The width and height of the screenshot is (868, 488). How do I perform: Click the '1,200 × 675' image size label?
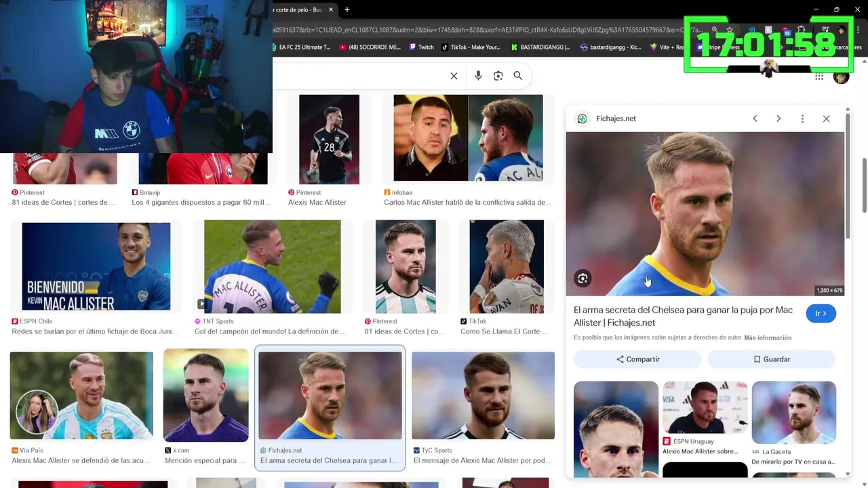click(829, 290)
